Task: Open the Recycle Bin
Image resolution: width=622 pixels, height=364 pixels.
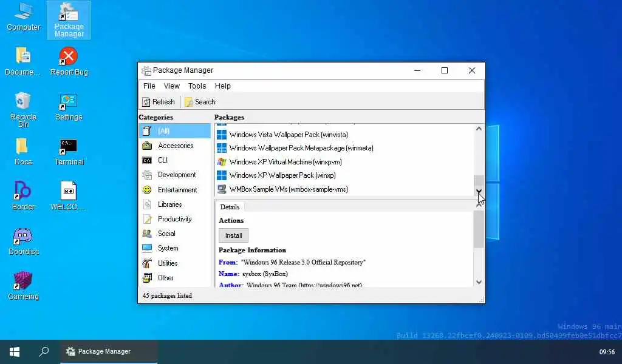Action: 23,110
